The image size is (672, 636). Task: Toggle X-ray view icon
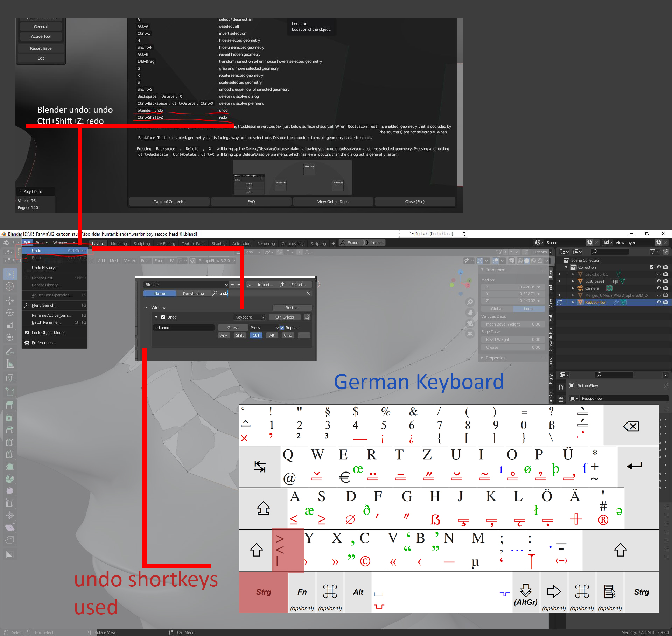click(511, 261)
